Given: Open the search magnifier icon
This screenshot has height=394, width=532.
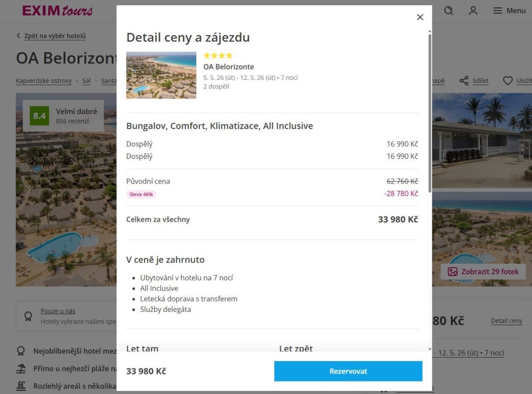Looking at the screenshot, I should [x=449, y=11].
